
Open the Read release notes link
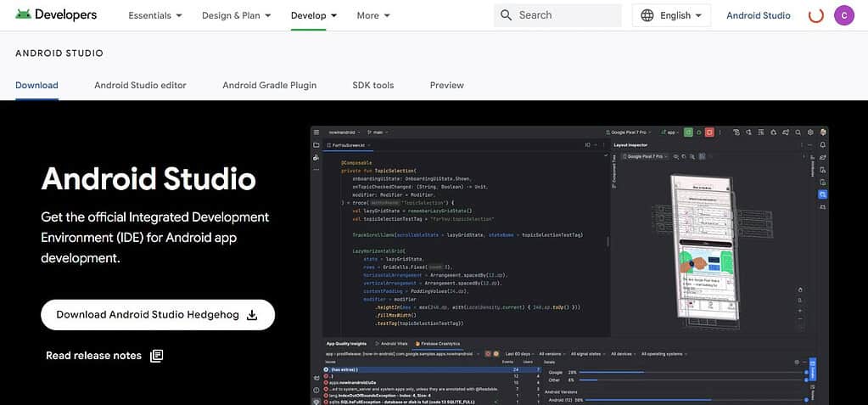104,356
